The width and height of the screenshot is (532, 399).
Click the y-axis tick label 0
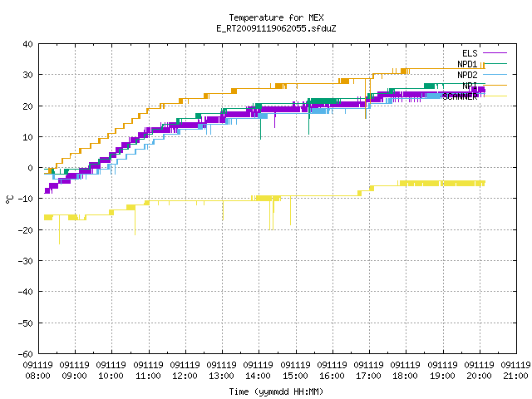(x=31, y=168)
